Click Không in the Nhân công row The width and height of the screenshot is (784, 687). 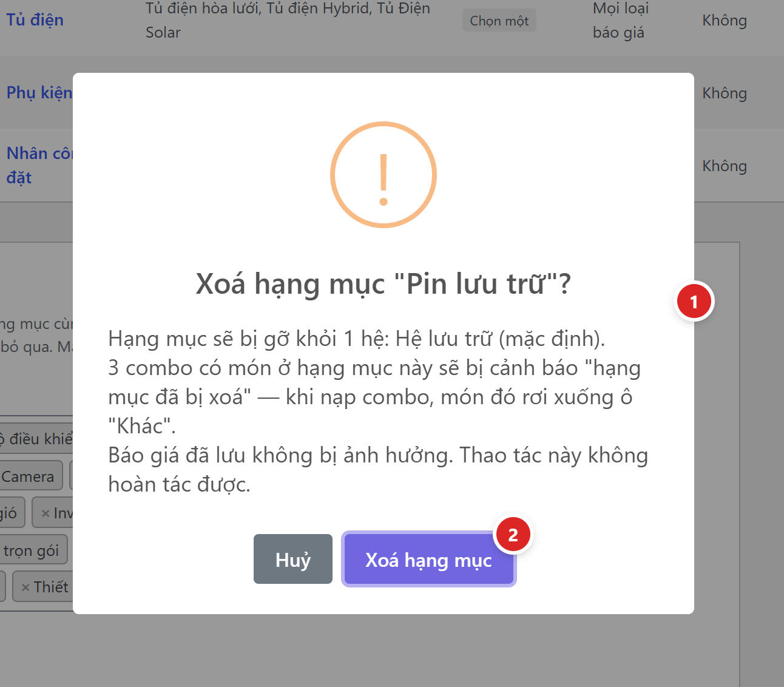point(725,166)
